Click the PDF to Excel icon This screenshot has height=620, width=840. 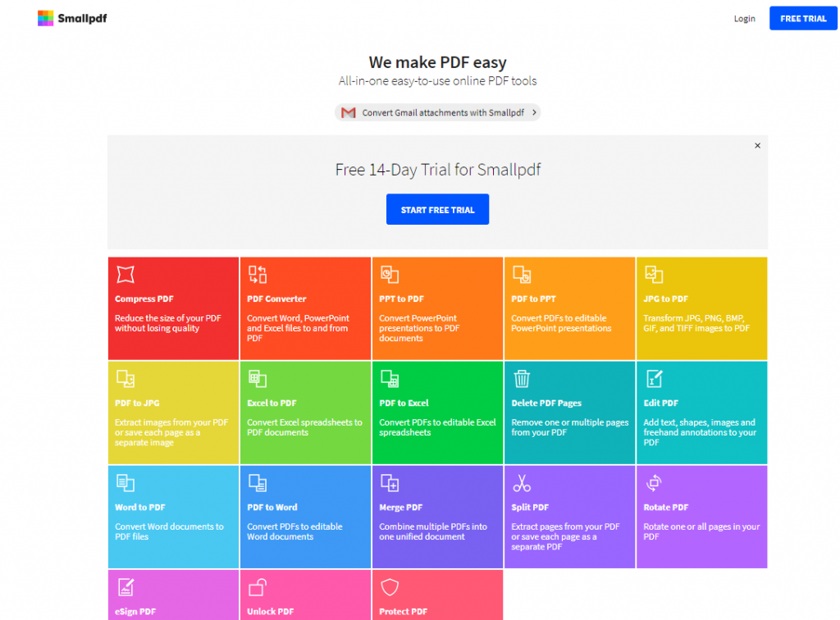[x=390, y=379]
